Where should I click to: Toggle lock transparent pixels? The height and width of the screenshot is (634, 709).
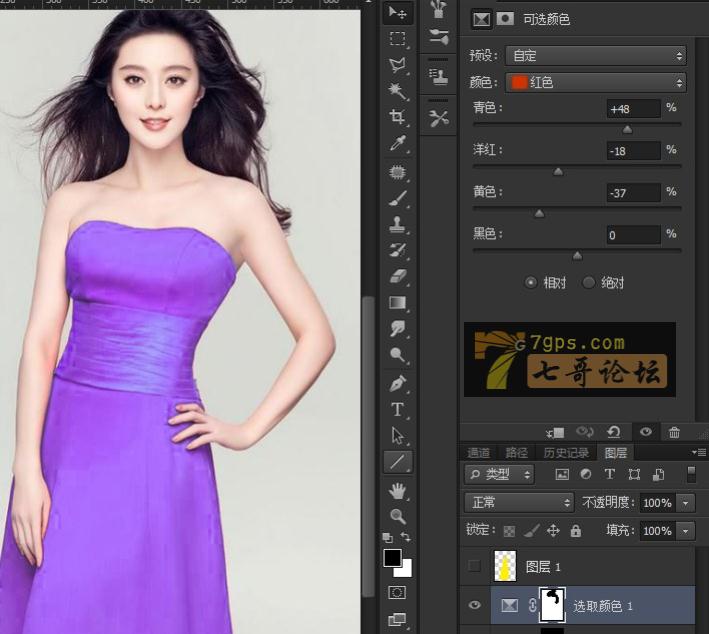pos(509,531)
